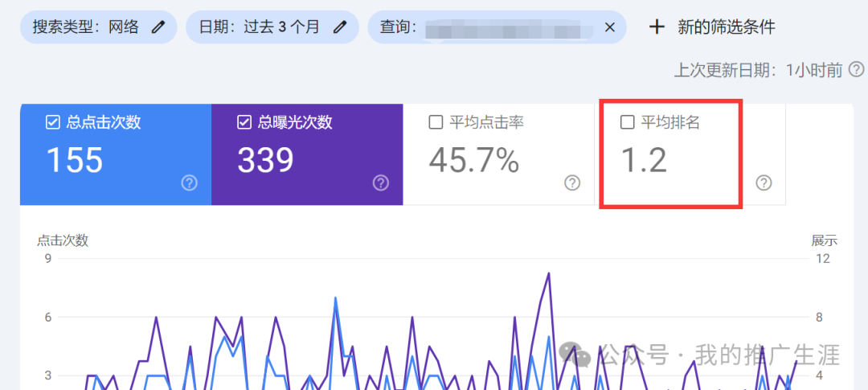Select the 1.2 average position value
This screenshot has height=390, width=868.
(x=644, y=161)
